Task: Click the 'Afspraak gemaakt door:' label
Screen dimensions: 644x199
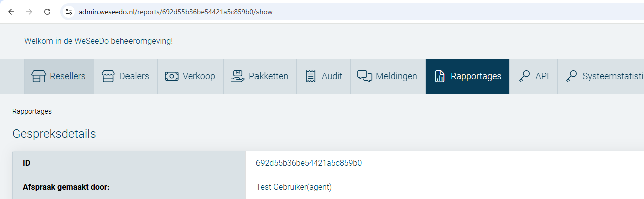Action: 66,187
